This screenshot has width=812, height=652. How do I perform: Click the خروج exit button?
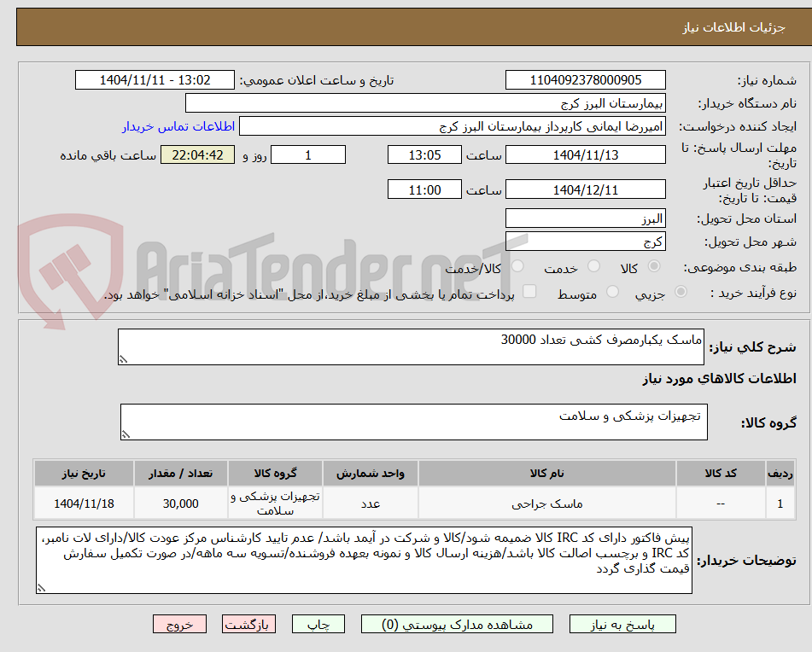(179, 624)
